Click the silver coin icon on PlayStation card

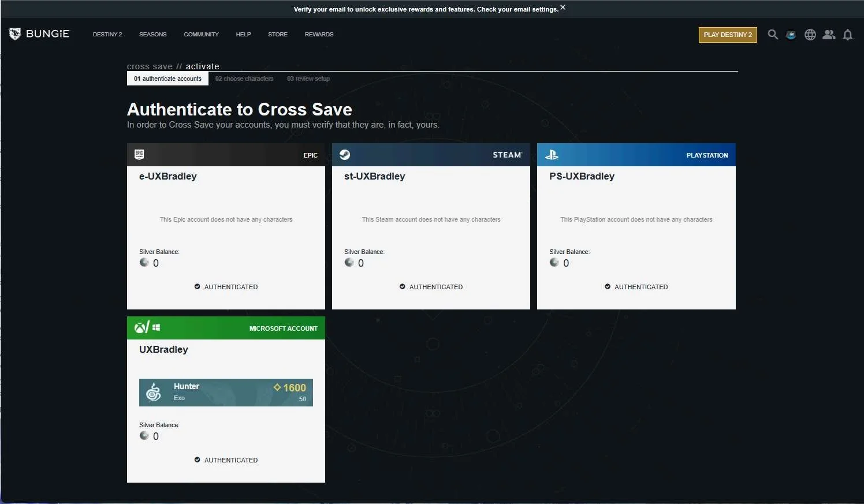554,263
